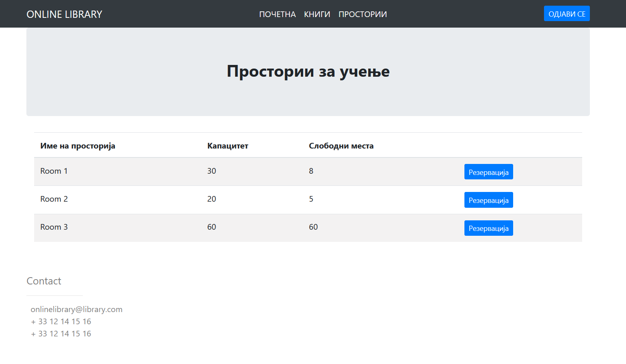This screenshot has width=626, height=364.
Task: Select the Room 3 name cell
Action: 54,227
